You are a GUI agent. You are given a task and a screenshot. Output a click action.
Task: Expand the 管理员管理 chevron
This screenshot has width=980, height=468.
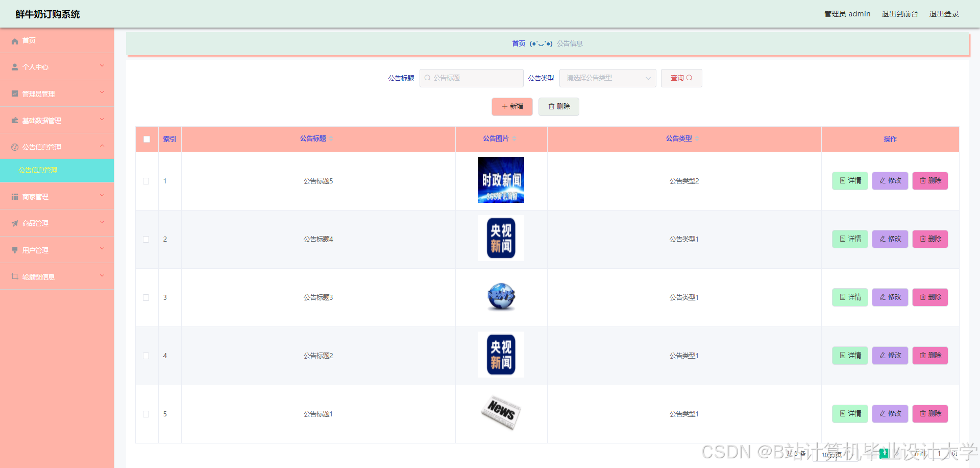click(x=102, y=92)
